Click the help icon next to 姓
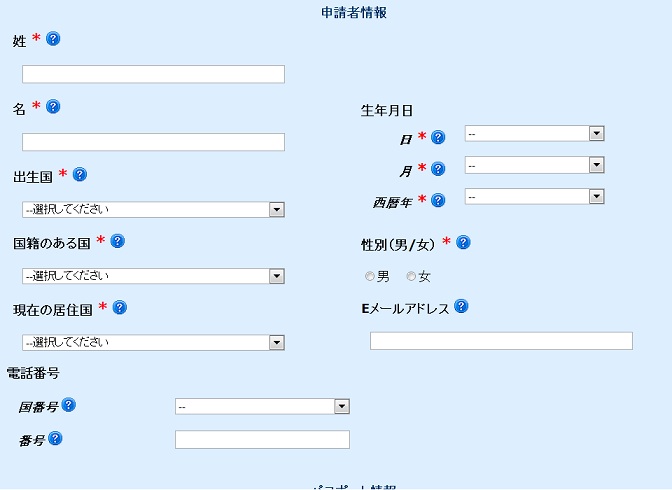 point(53,39)
